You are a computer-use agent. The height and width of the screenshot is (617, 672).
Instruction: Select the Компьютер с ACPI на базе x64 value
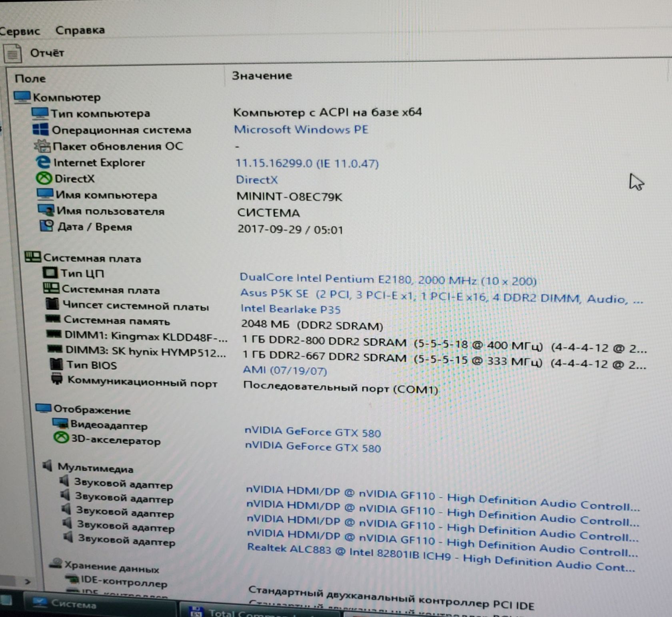(327, 112)
